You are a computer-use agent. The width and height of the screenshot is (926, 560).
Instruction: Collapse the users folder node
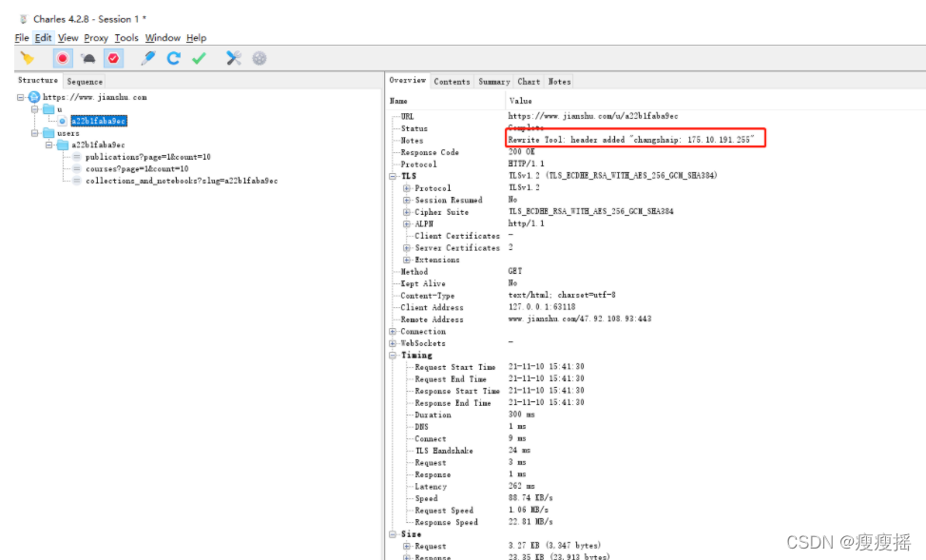pyautogui.click(x=35, y=133)
